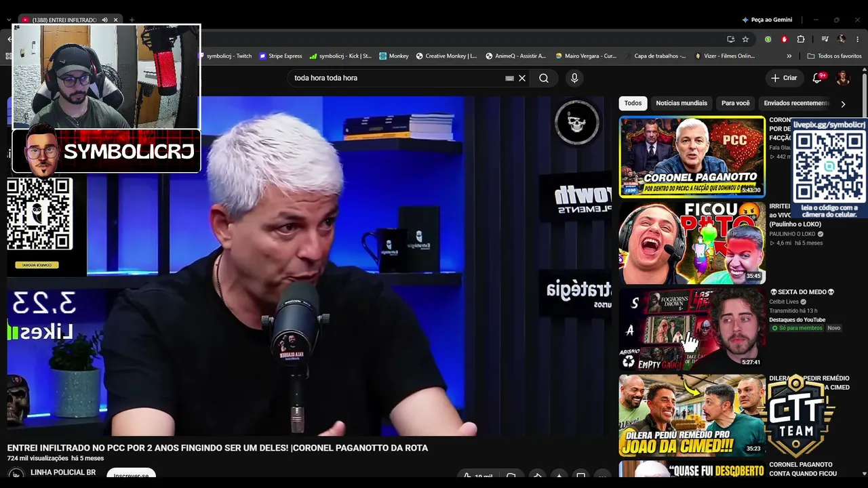Clear the YouTube search text
868x488 pixels.
pyautogui.click(x=522, y=78)
